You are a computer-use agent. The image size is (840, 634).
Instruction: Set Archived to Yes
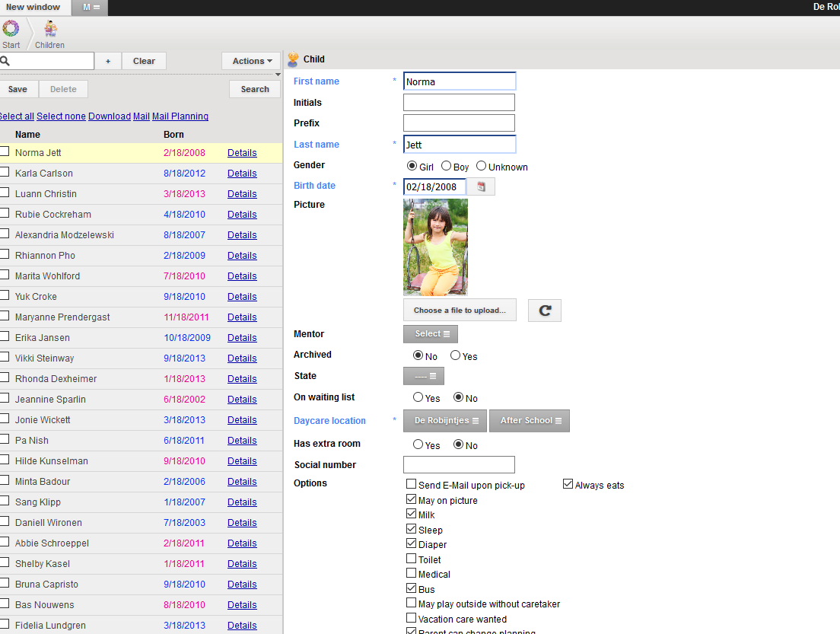click(x=455, y=355)
